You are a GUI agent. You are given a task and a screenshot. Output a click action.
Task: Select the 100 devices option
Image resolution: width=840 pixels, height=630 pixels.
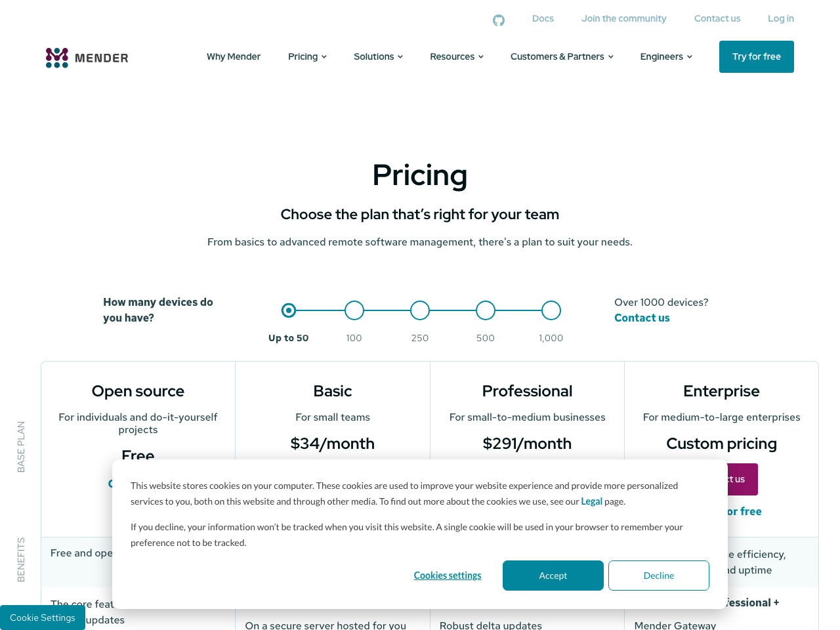pyautogui.click(x=354, y=310)
